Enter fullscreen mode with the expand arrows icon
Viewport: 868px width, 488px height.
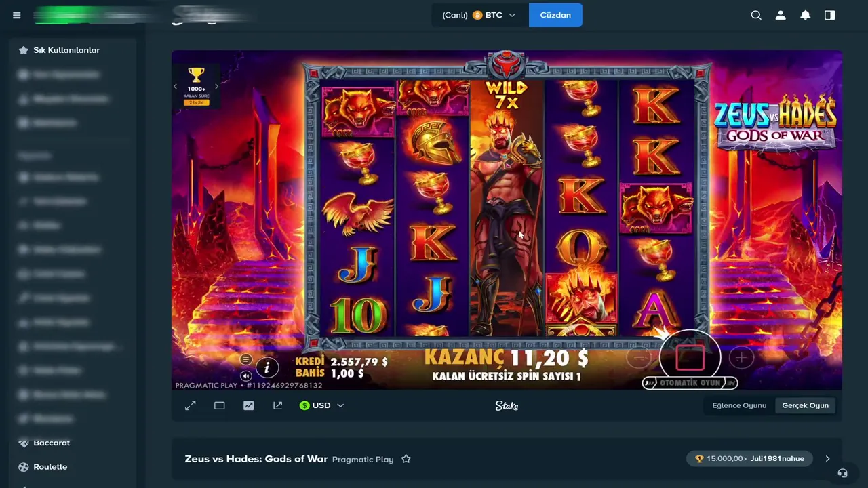[x=191, y=405]
